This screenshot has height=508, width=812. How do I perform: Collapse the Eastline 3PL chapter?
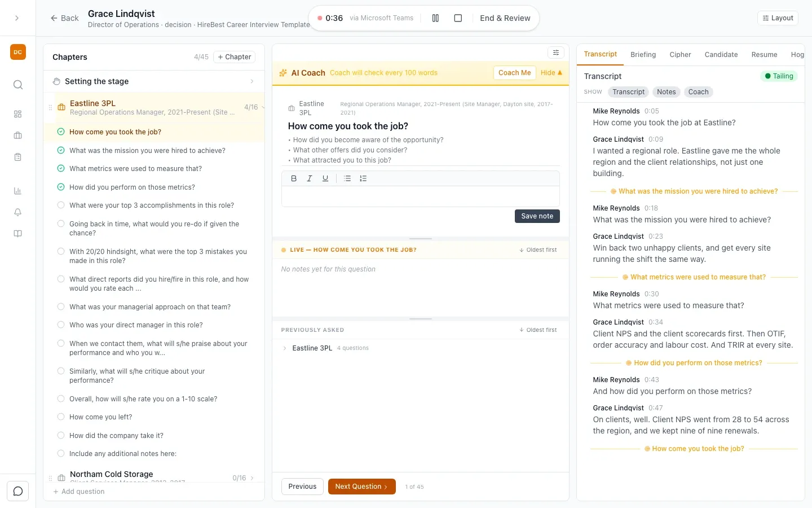263,107
